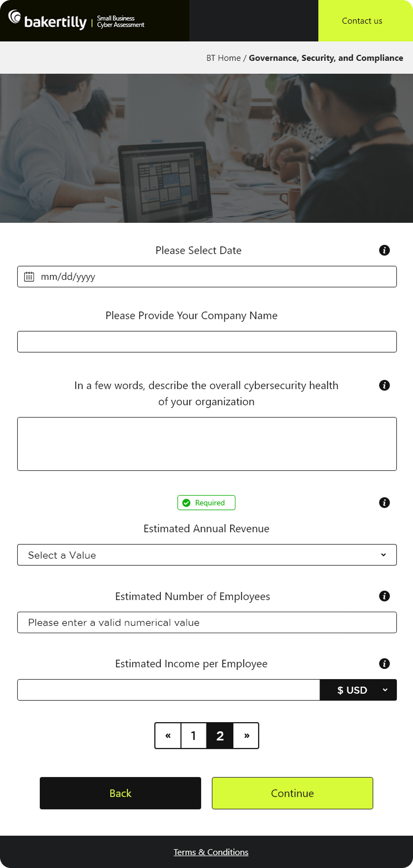Select page 2 in pagination
The image size is (413, 868).
tap(220, 736)
